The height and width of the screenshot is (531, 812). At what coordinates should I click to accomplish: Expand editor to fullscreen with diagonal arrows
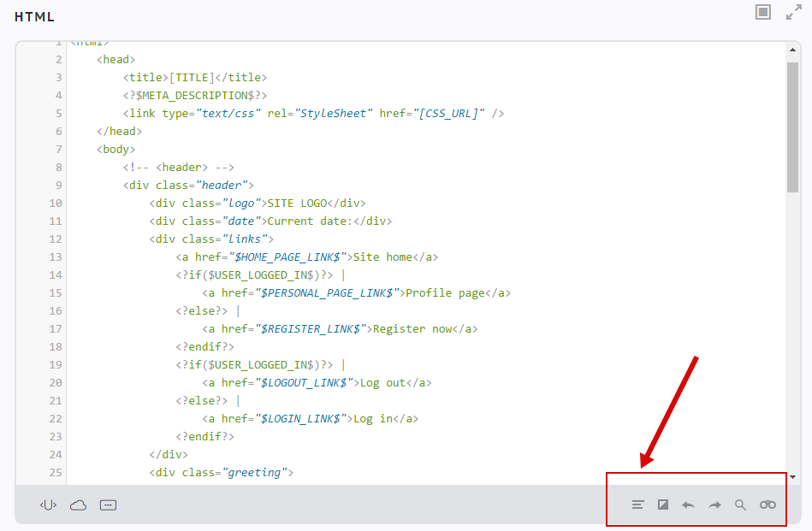pyautogui.click(x=793, y=12)
